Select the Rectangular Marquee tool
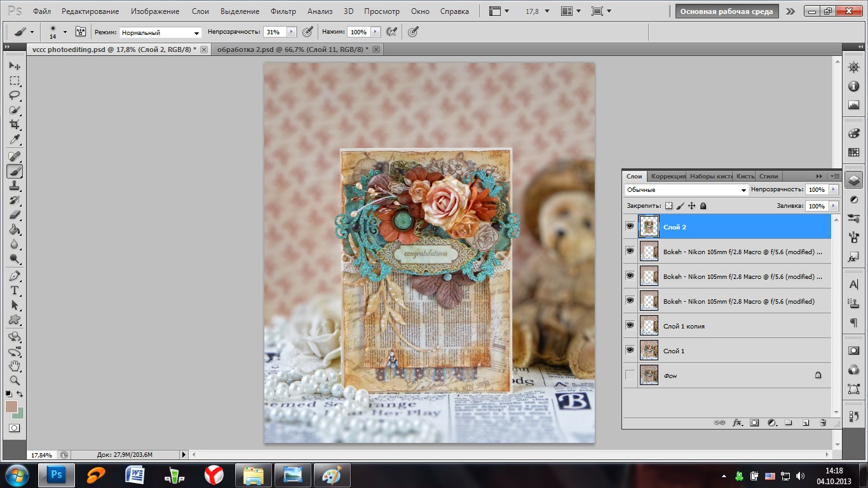Image resolution: width=868 pixels, height=488 pixels. pos(14,81)
